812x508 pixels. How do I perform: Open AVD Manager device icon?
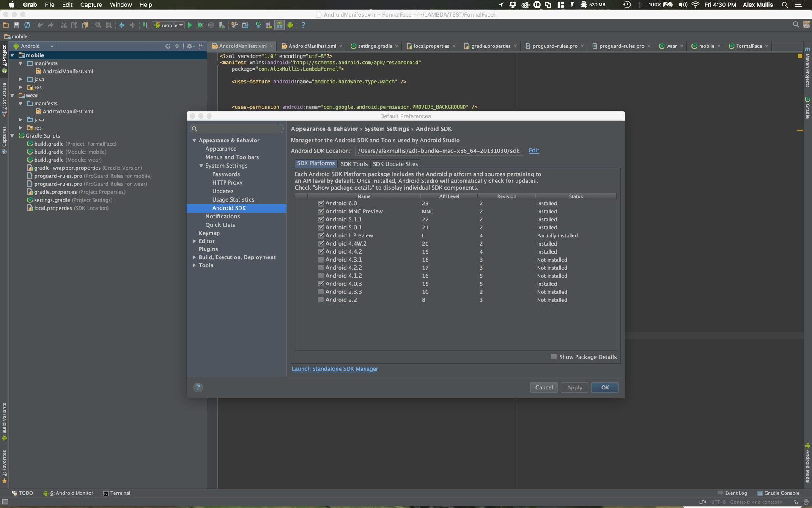[x=269, y=25]
